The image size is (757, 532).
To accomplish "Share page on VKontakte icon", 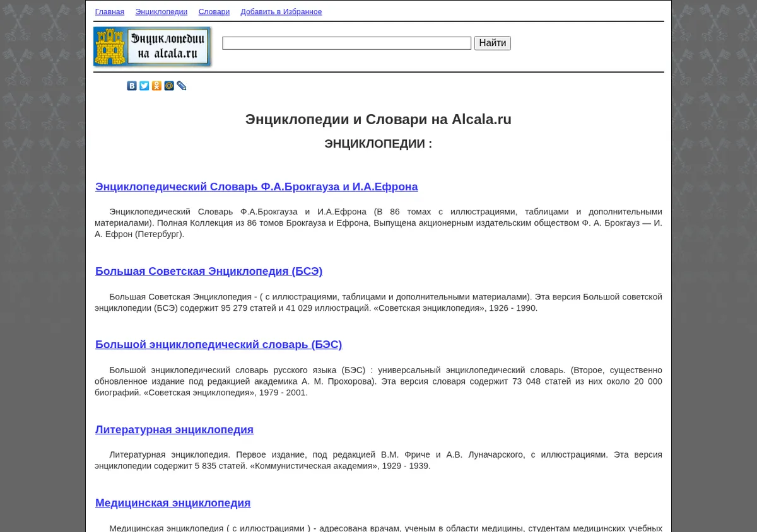I will tap(132, 86).
